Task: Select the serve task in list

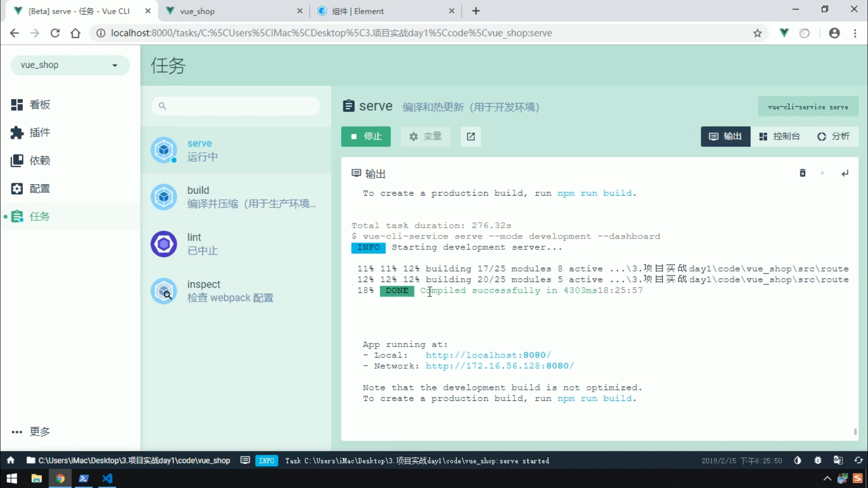Action: click(236, 150)
